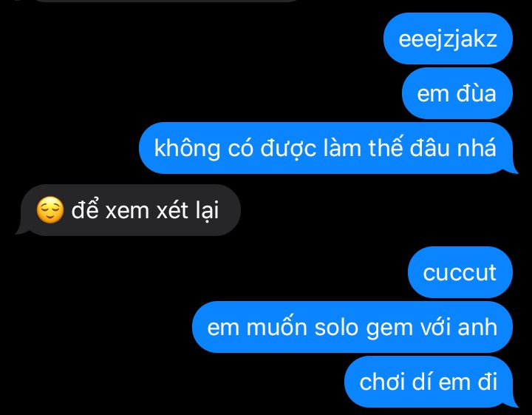Tap the partially visible gray bubble at top

click(166, 1)
